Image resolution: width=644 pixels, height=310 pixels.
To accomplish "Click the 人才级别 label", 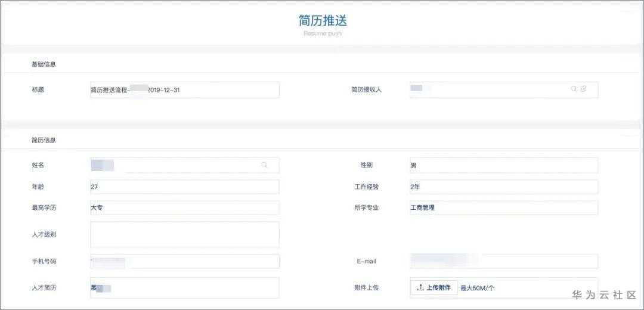I will (44, 235).
